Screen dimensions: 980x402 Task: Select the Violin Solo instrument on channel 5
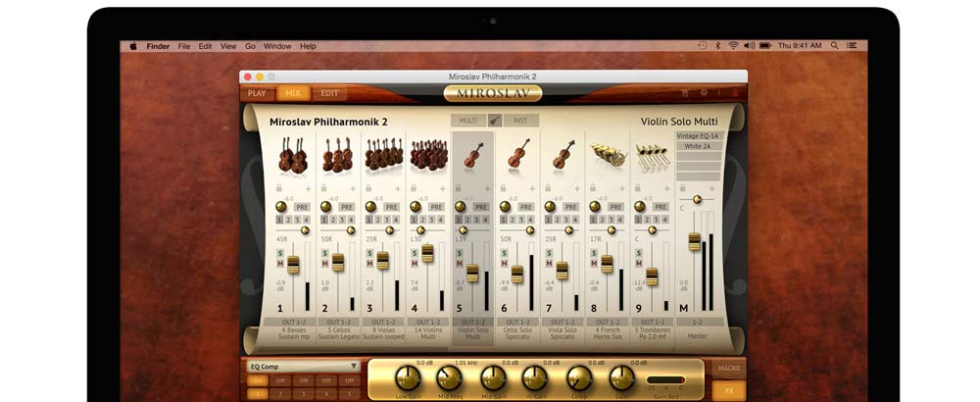(473, 155)
